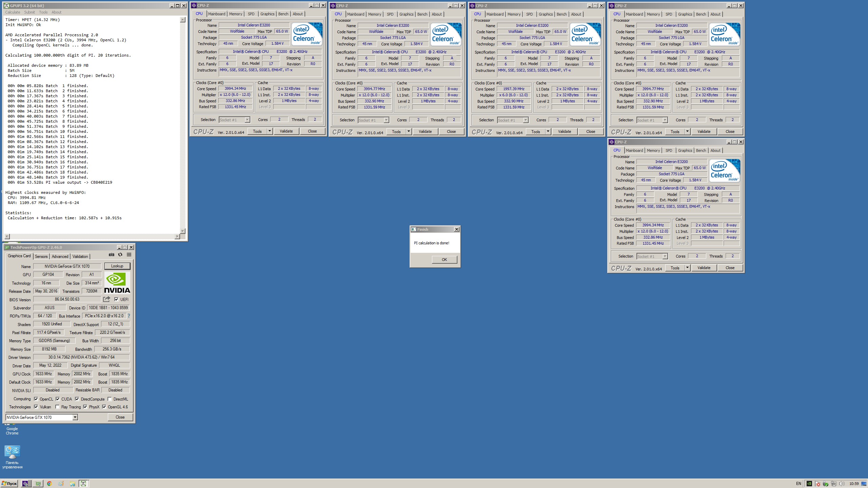
Task: Expand Tools dropdown arrow in leftmost CPU-Z window
Action: [270, 131]
